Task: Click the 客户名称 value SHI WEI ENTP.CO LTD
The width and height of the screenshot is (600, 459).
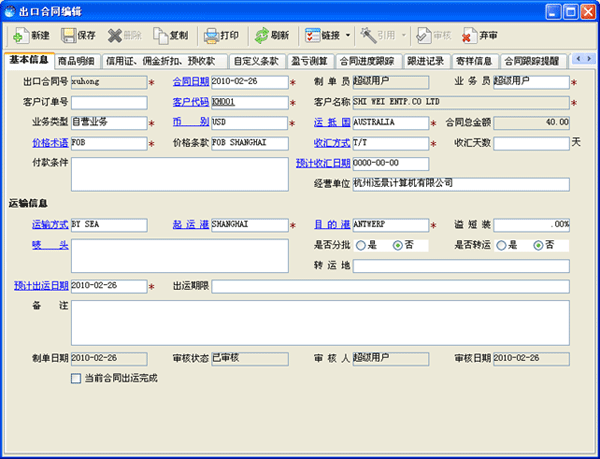Action: [461, 103]
